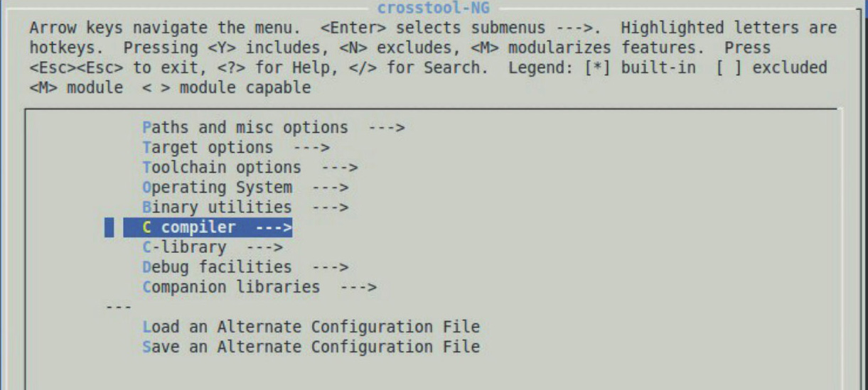Select the C-library menu entry
868x390 pixels.
click(x=184, y=248)
